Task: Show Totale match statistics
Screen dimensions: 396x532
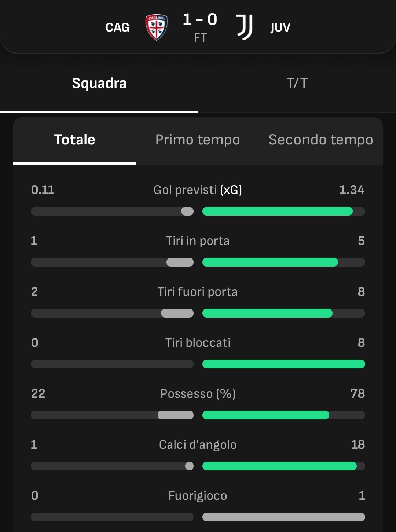Action: [75, 140]
